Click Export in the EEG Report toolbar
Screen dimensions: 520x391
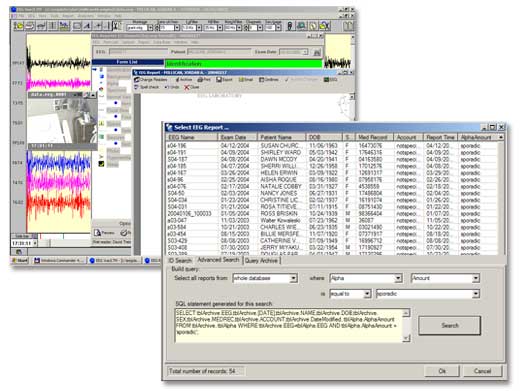click(x=224, y=80)
